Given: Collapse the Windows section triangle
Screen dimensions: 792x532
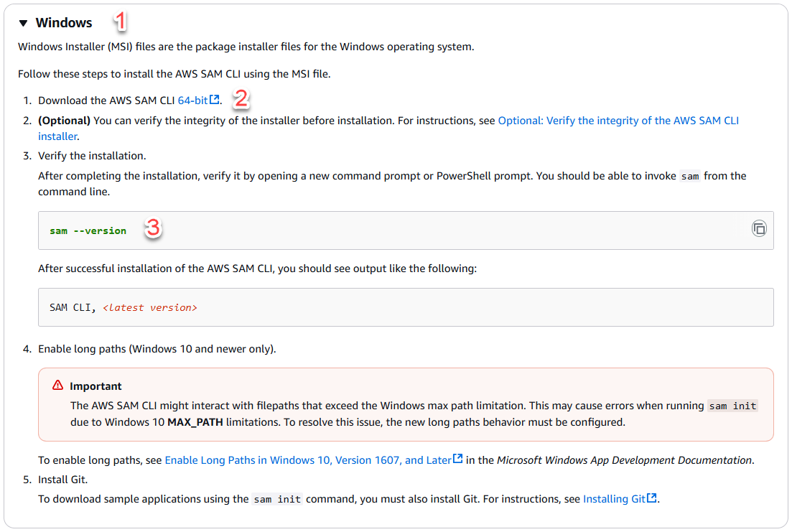Looking at the screenshot, I should click(23, 23).
